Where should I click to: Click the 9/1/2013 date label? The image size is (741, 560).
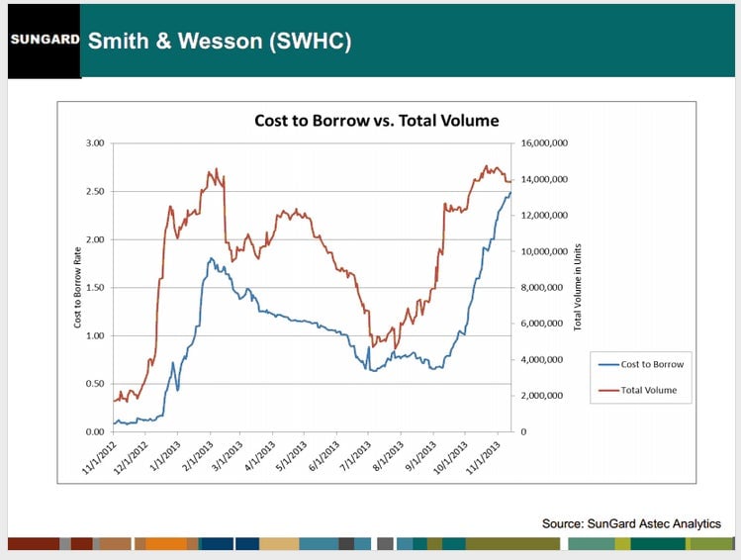[421, 456]
